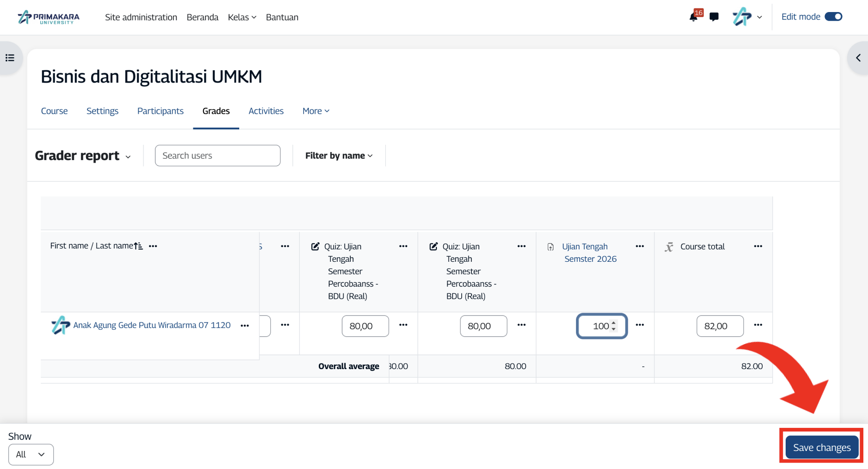Expand the More tab dropdown
Screen dimensions: 868x469
tap(316, 111)
